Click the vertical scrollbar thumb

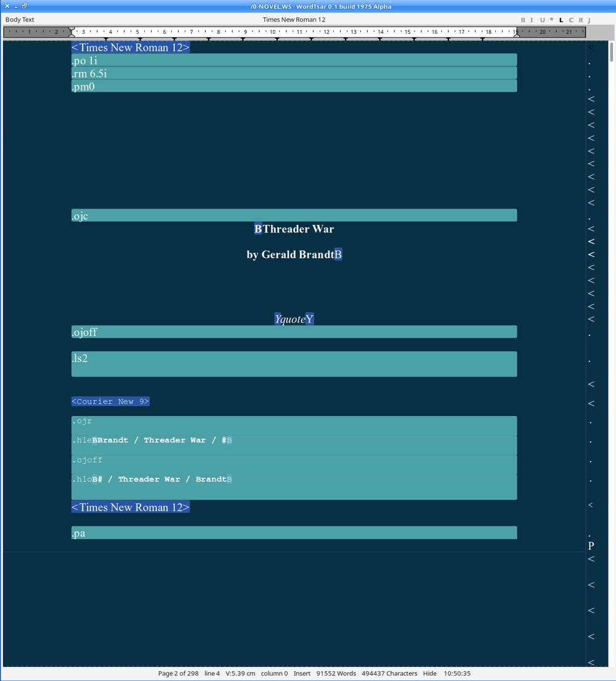point(612,52)
